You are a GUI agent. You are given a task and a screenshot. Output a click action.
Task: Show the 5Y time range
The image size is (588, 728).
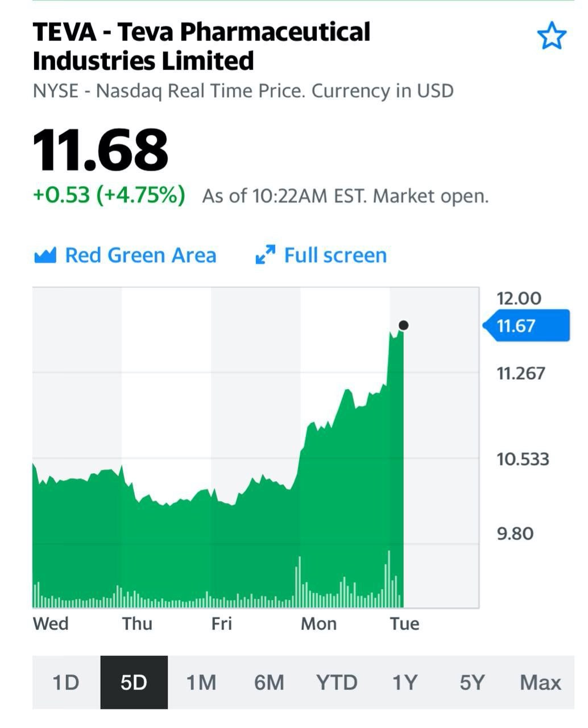click(473, 682)
